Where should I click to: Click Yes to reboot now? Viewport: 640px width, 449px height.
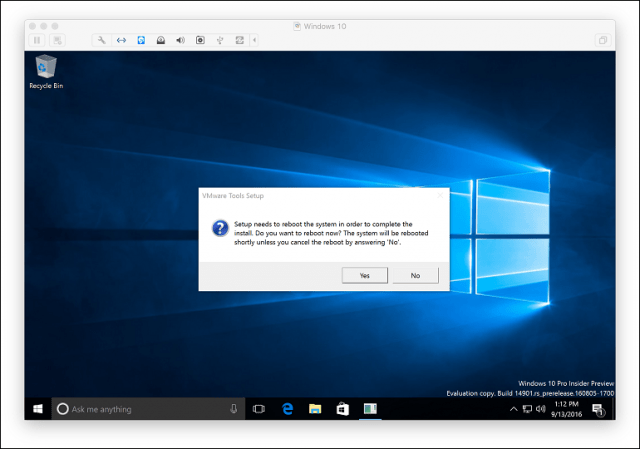[364, 276]
